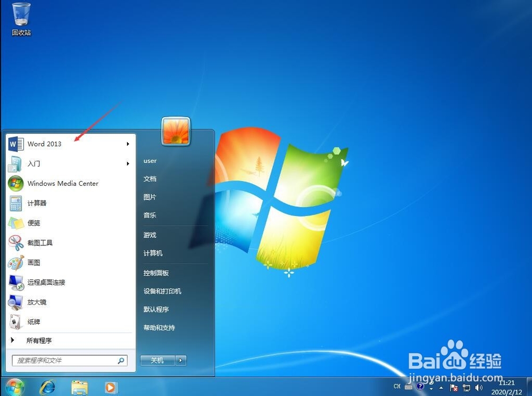The image size is (532, 396).
Task: Click the search magnifier icon
Action: point(121,361)
